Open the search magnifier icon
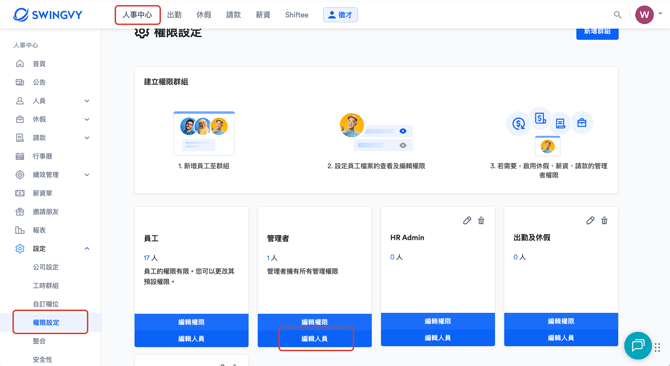This screenshot has width=670, height=366. (x=617, y=15)
